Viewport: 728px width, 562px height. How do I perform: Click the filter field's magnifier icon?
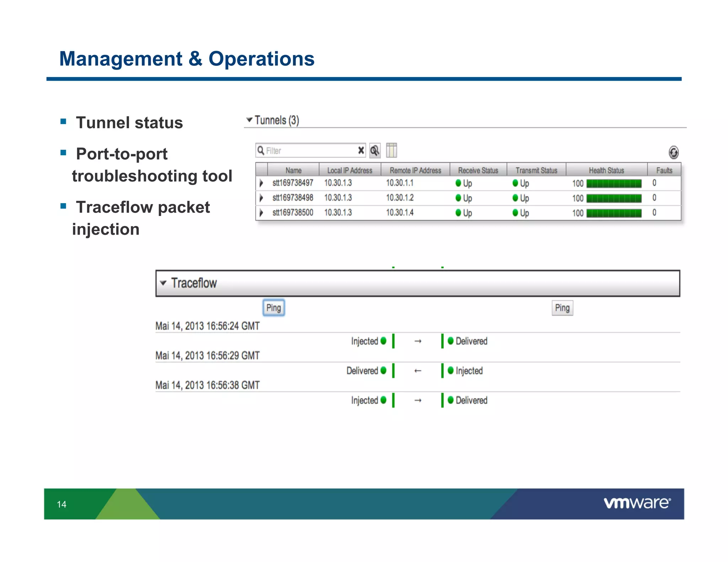261,150
